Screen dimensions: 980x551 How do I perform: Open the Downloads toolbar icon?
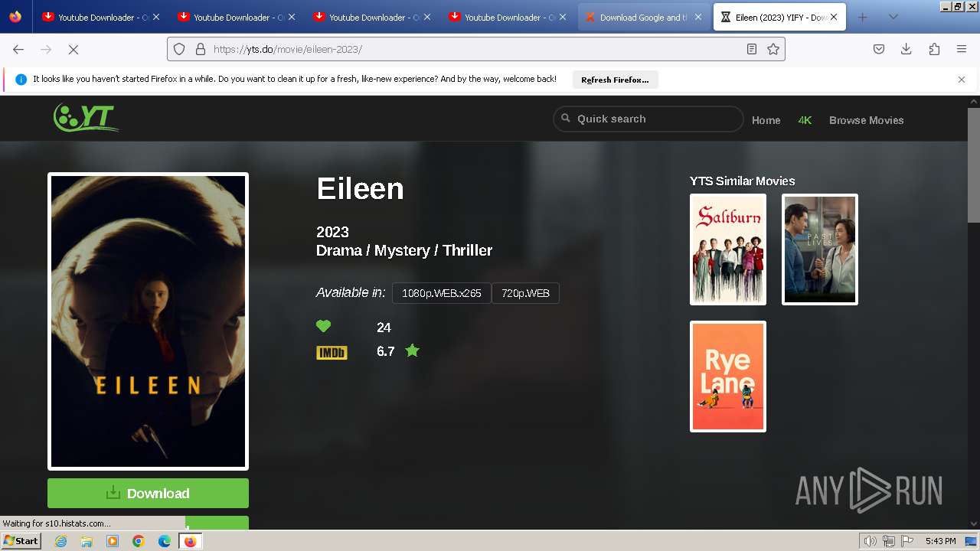click(906, 49)
